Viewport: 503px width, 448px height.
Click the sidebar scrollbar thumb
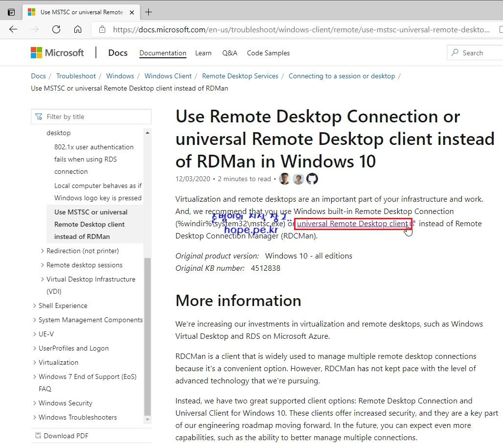147,336
